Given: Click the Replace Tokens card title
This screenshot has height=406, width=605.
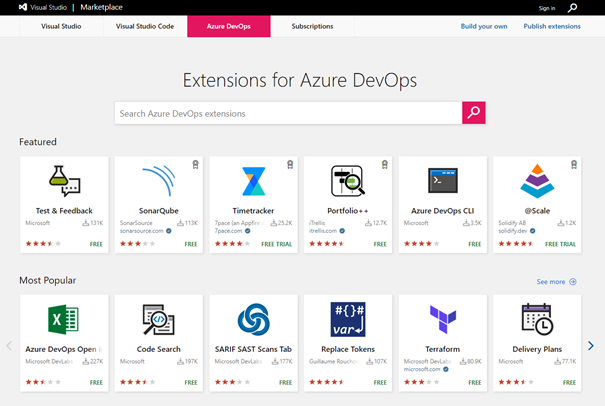Looking at the screenshot, I should click(x=348, y=349).
